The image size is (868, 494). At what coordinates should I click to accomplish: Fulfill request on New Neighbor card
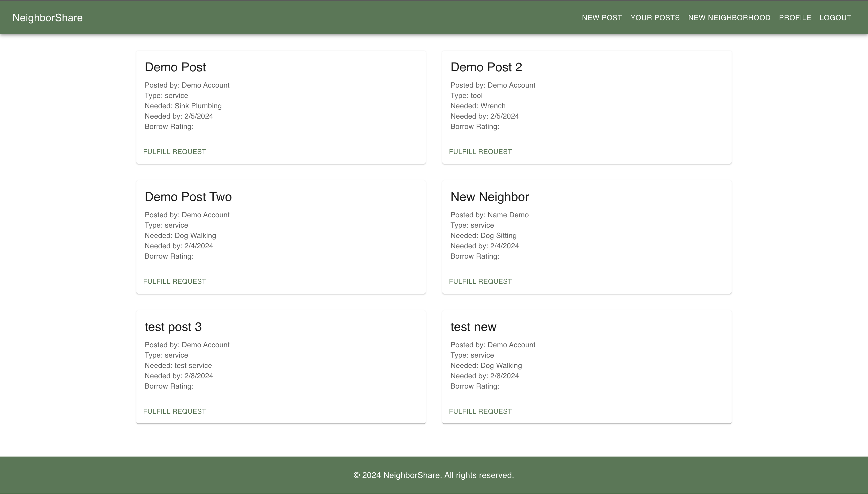(x=480, y=281)
